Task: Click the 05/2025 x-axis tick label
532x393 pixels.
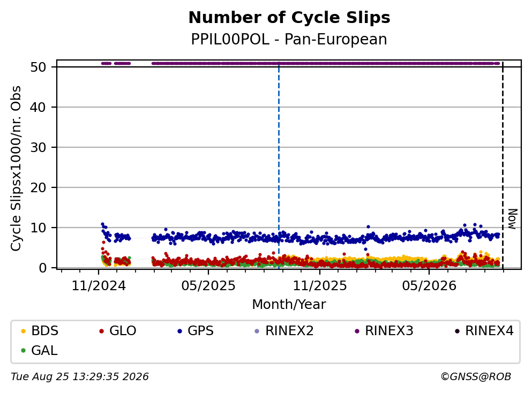Action: click(208, 286)
